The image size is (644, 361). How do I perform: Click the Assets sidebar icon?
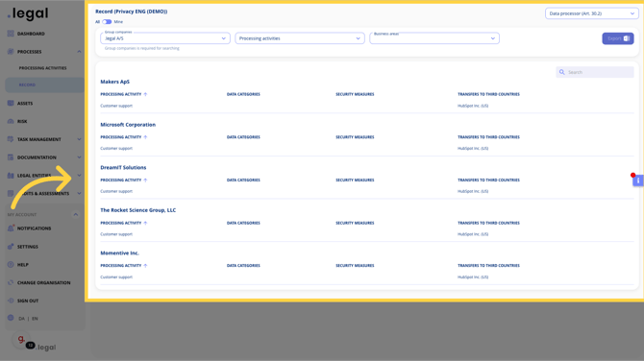click(11, 103)
